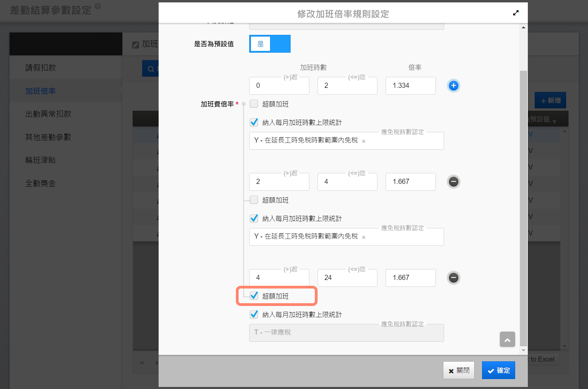Viewport: 588px width, 389px height.
Task: Remove the 2 to 4 hours rate row
Action: point(453,182)
